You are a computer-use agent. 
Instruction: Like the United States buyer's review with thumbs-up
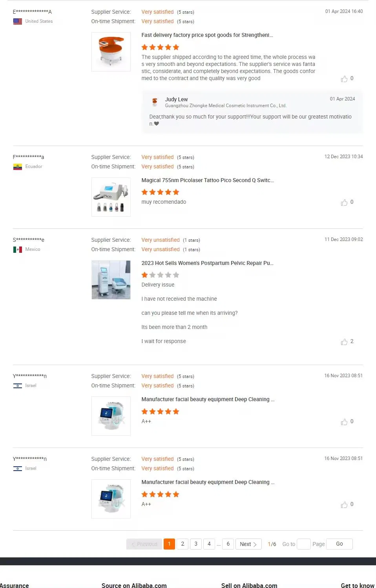[x=344, y=79]
